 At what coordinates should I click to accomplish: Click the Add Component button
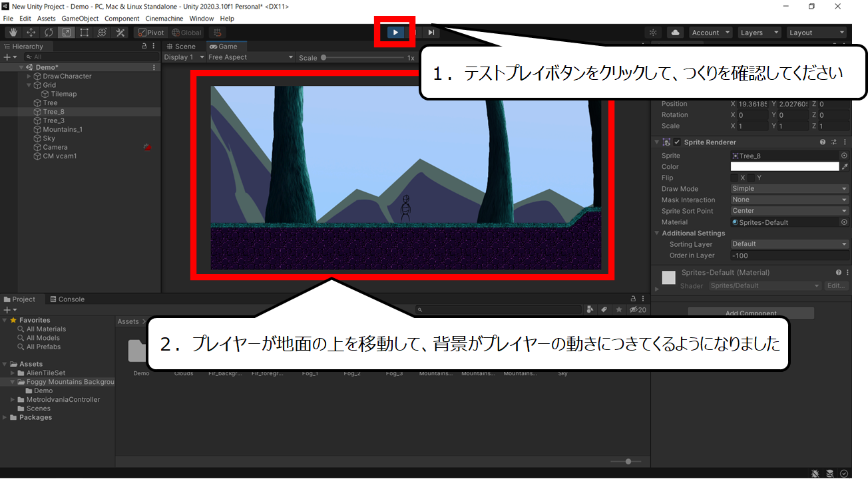pos(751,312)
